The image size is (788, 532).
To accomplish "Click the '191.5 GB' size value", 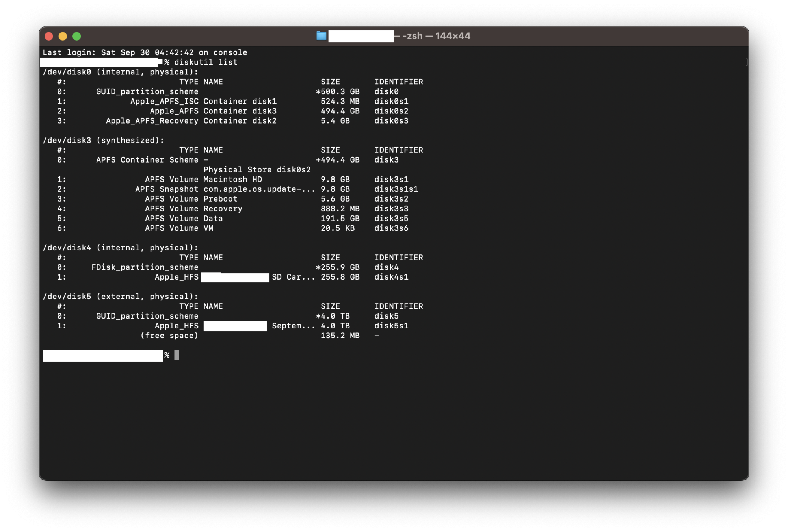I will tap(340, 219).
